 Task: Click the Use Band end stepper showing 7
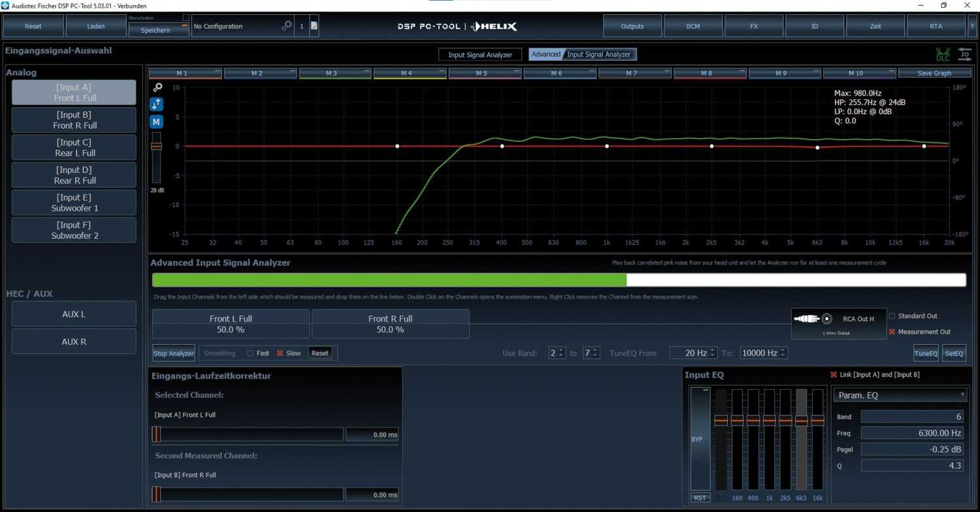tap(591, 353)
